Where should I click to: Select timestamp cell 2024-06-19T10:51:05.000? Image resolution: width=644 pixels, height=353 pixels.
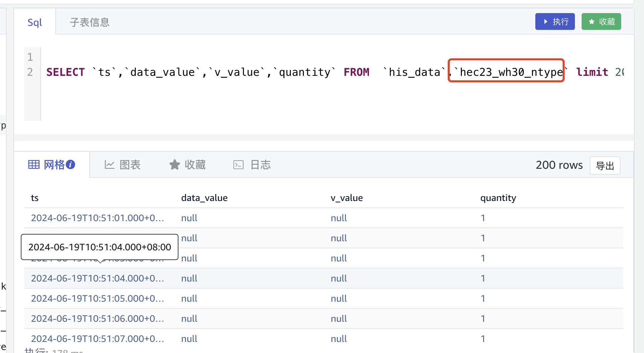[98, 299]
